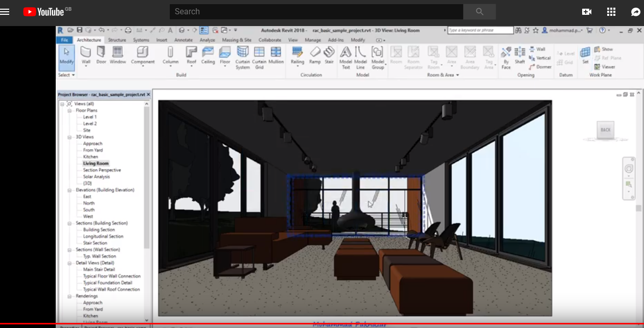Collapse the Views (all) tree node

pyautogui.click(x=62, y=104)
